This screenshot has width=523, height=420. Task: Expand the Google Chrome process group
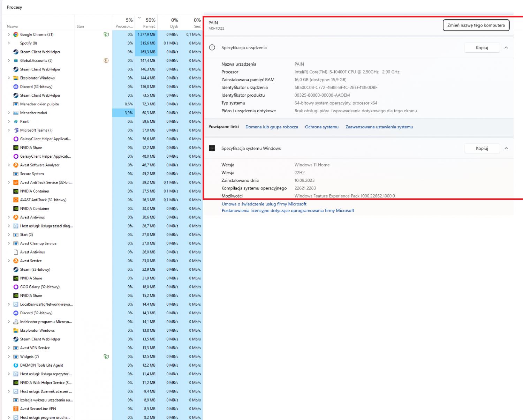(9, 35)
